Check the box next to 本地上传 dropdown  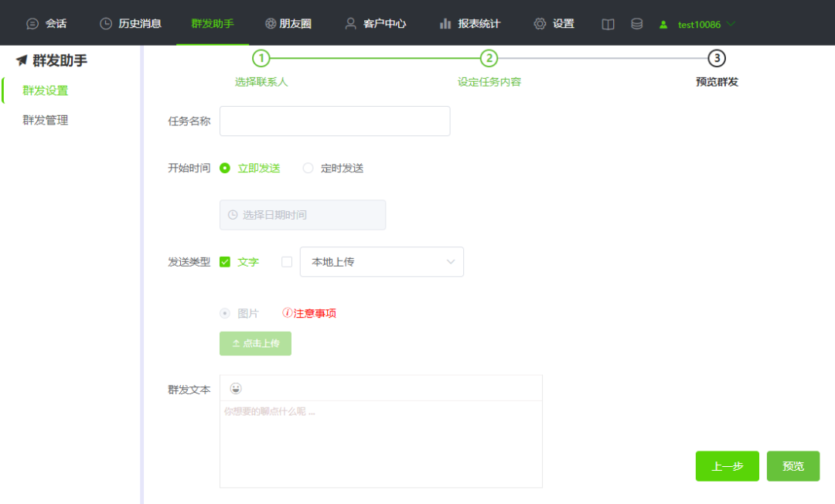286,262
